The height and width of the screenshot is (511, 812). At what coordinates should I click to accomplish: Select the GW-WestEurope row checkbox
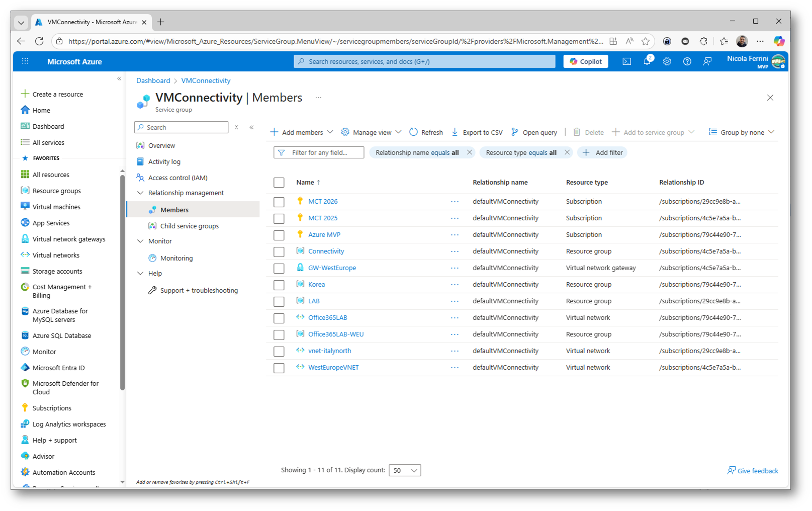tap(279, 269)
